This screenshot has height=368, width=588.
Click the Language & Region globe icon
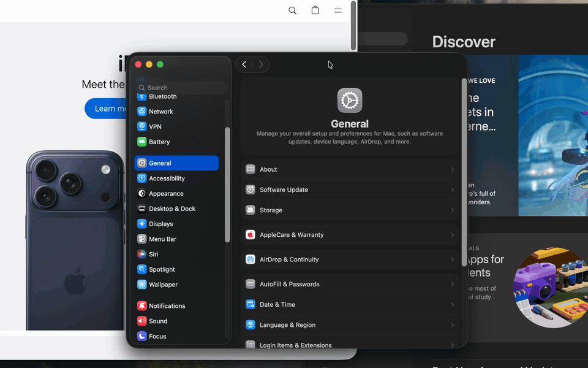tap(251, 325)
